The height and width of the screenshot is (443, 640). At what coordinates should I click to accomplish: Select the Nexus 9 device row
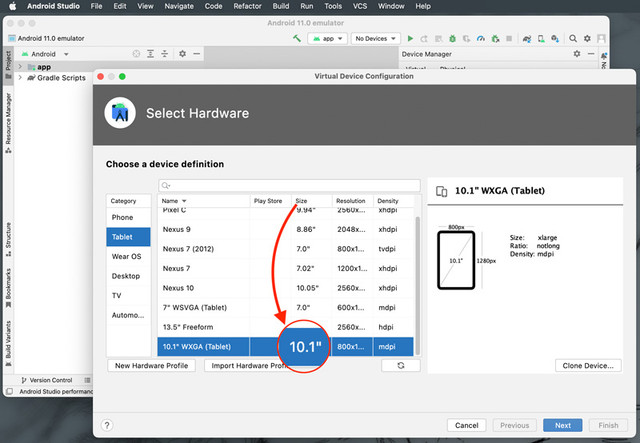(285, 229)
